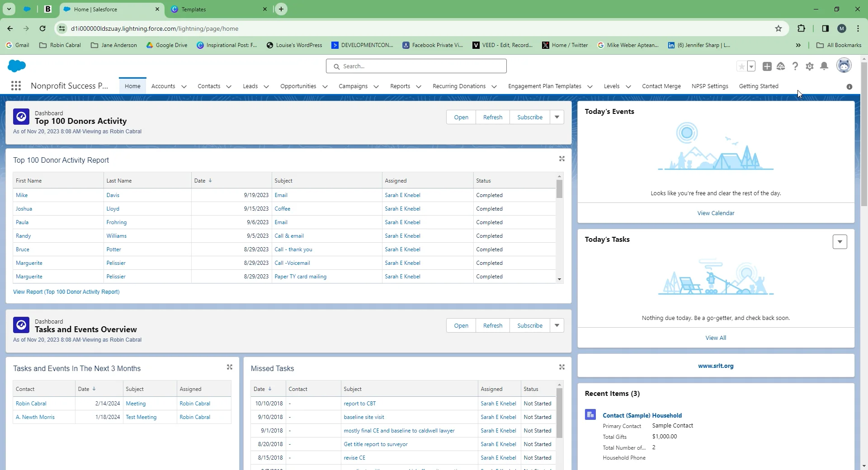The width and height of the screenshot is (868, 470).
Task: Open the Chrome profile M icon
Action: [x=842, y=28]
